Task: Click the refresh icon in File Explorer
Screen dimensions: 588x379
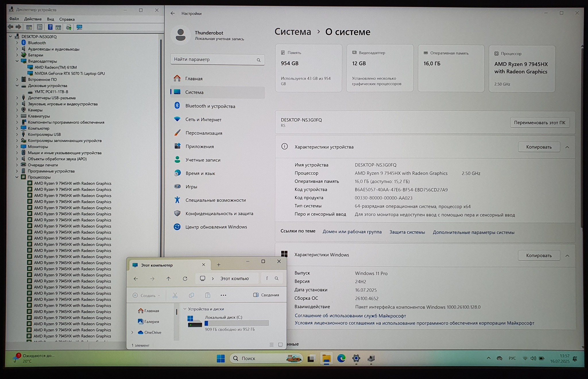Action: tap(185, 279)
